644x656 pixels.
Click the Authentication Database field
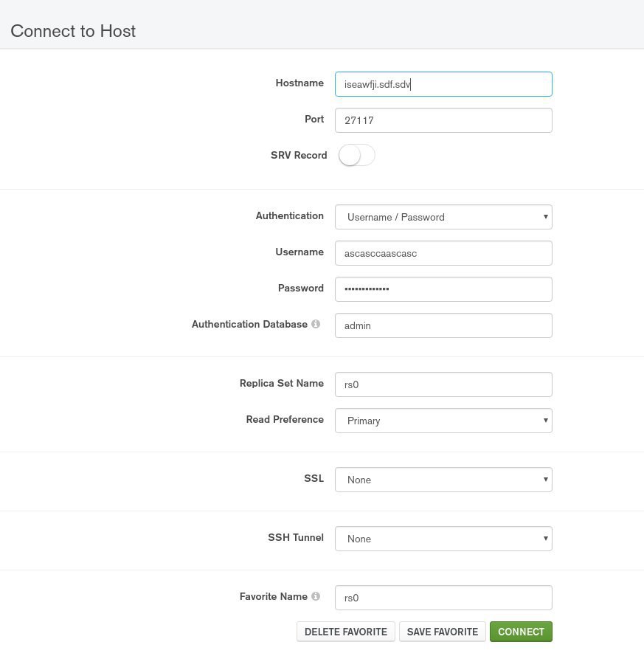tap(443, 325)
